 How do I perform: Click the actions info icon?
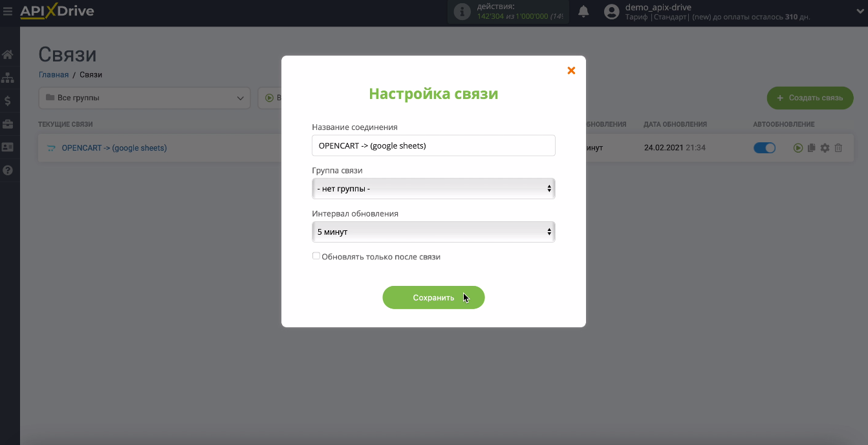(x=462, y=12)
